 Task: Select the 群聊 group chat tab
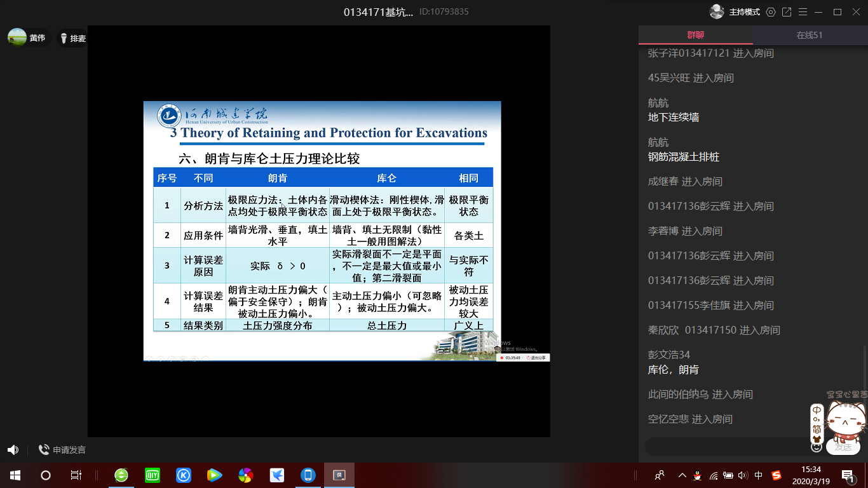[696, 35]
